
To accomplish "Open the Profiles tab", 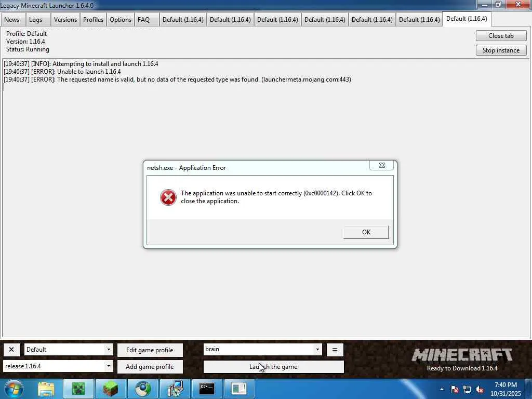I will pyautogui.click(x=94, y=20).
